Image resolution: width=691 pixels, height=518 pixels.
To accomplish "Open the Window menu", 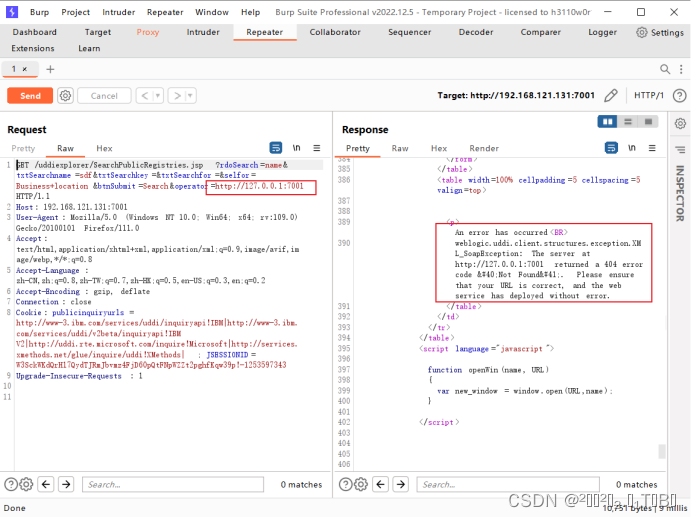I will (x=212, y=12).
